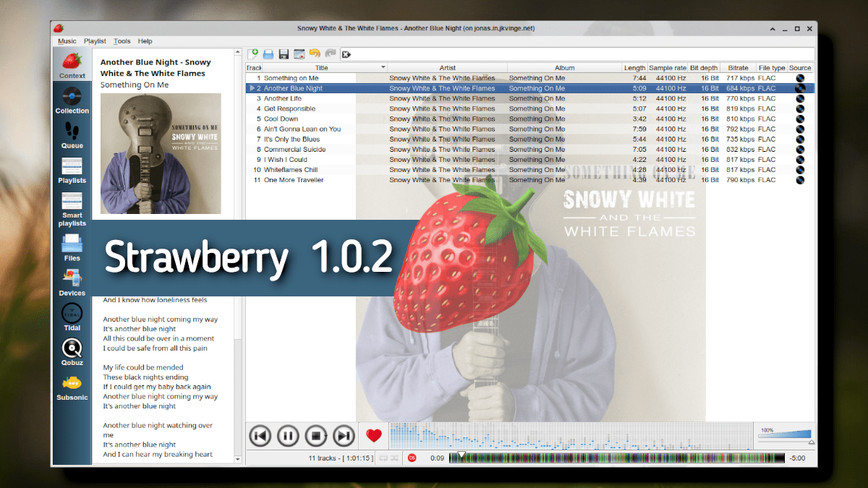
Task: Open the Playlists sidebar tab
Action: pos(72,170)
